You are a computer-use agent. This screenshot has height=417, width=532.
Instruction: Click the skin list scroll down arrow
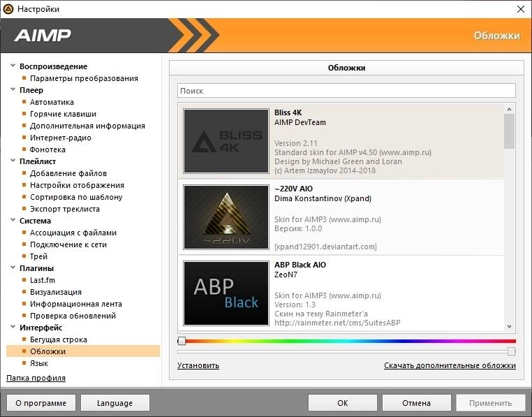(x=509, y=327)
